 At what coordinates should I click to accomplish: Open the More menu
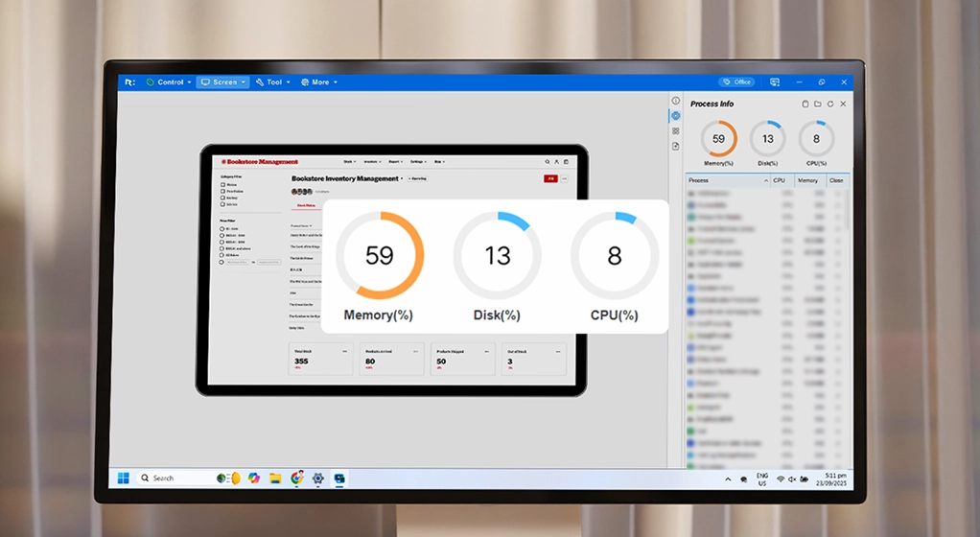click(x=318, y=82)
